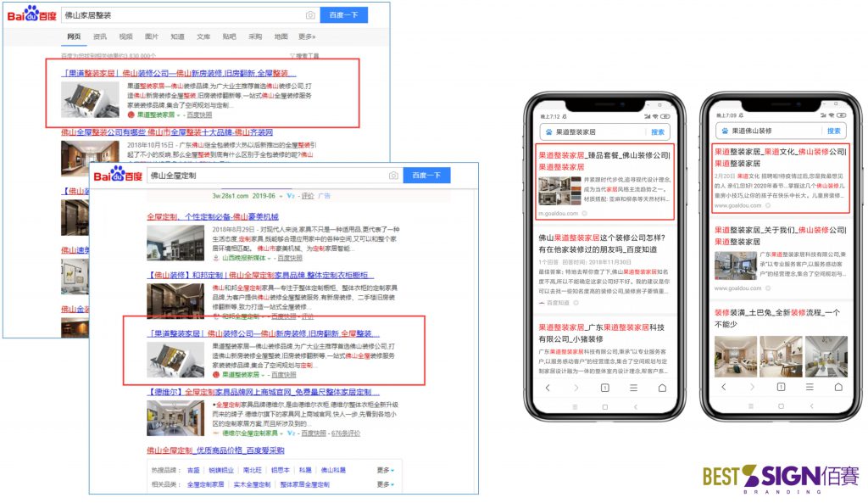Click the 整体家居全屋定制 category link
868x503 pixels.
click(x=304, y=484)
